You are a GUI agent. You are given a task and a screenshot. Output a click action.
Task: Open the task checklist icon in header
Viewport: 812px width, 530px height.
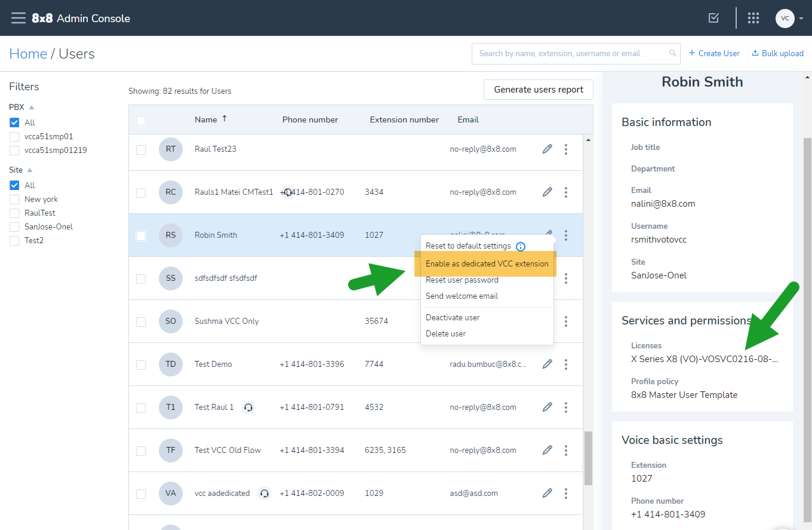[x=713, y=18]
